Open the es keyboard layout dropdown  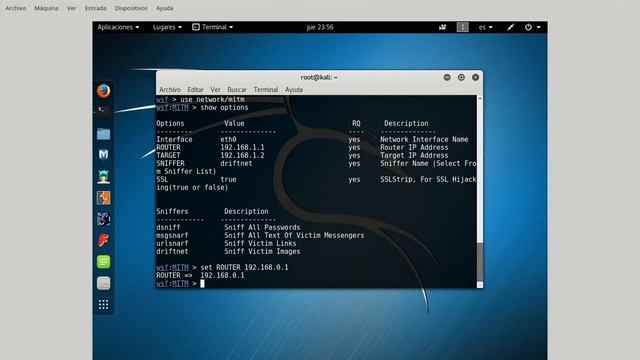(x=485, y=27)
